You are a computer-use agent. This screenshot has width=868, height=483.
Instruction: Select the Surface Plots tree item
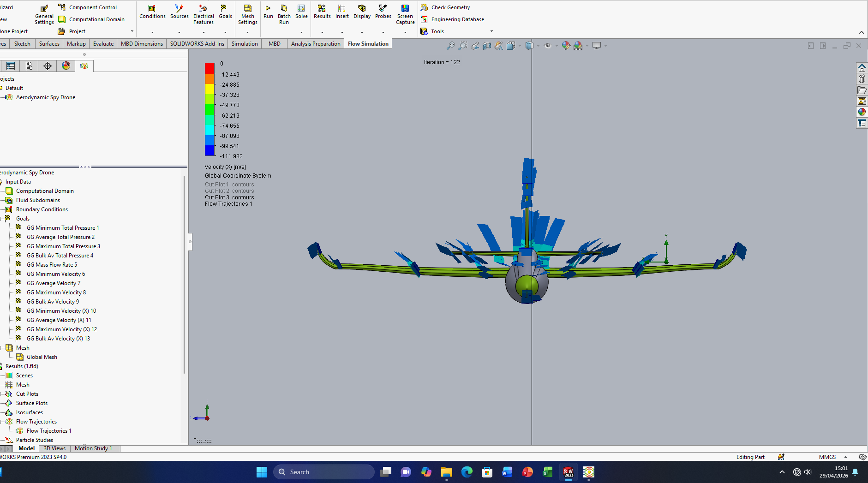click(x=31, y=403)
